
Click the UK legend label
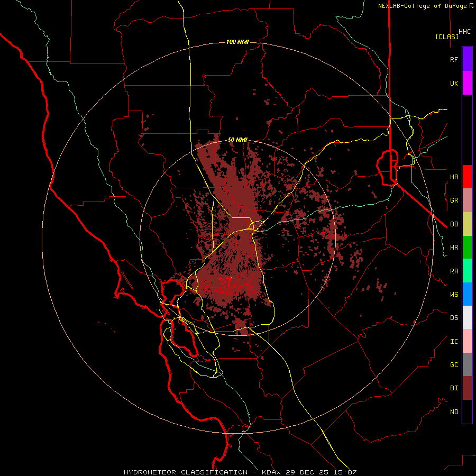click(x=454, y=83)
